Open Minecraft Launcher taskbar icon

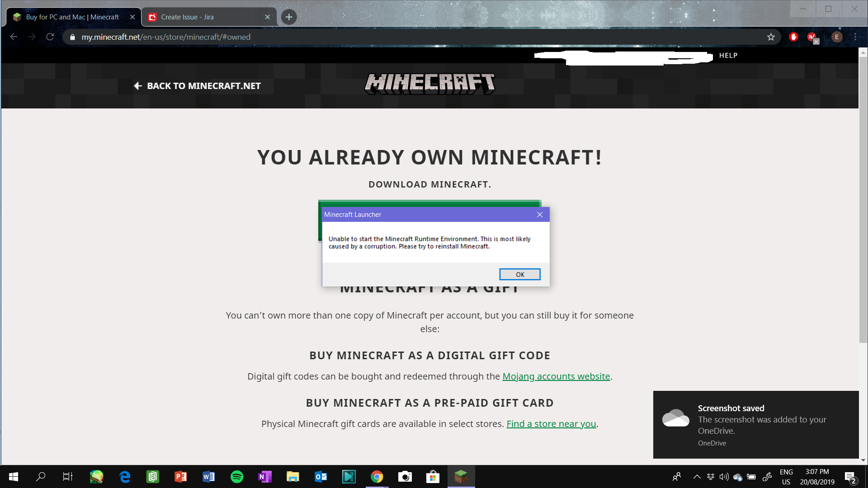click(461, 477)
